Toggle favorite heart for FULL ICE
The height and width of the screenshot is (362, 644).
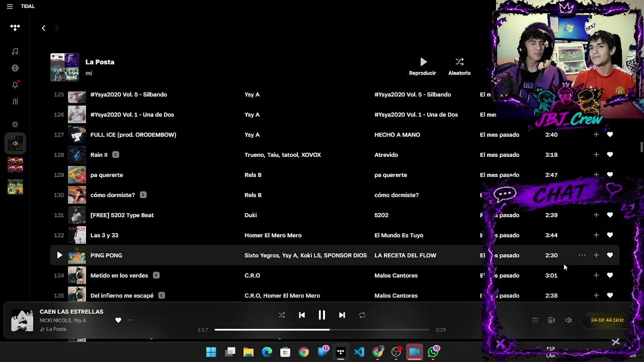[x=610, y=135]
